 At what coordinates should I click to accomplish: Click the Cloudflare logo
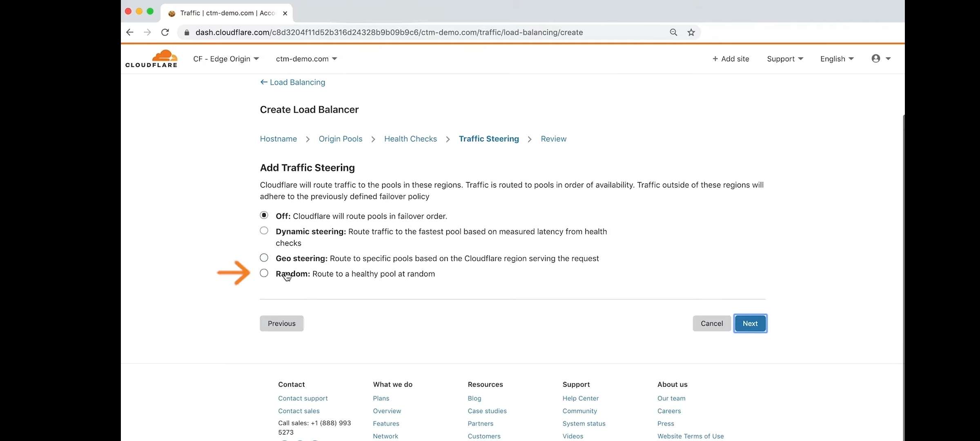(x=151, y=58)
